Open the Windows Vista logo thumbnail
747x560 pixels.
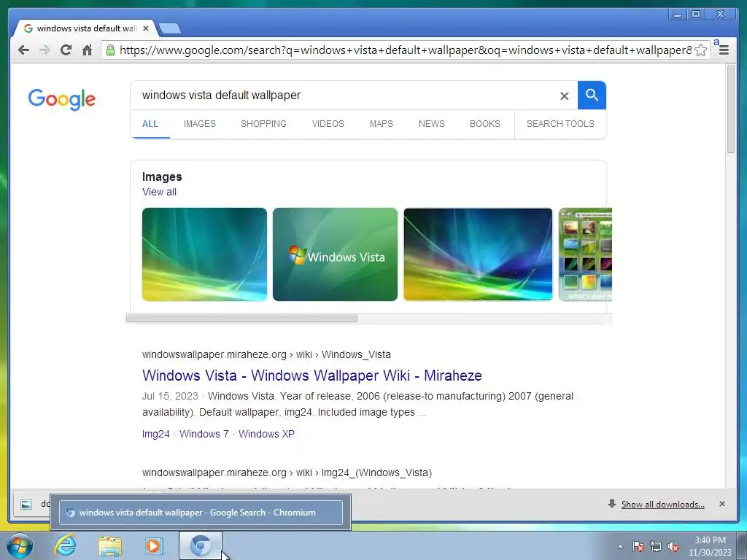tap(335, 254)
